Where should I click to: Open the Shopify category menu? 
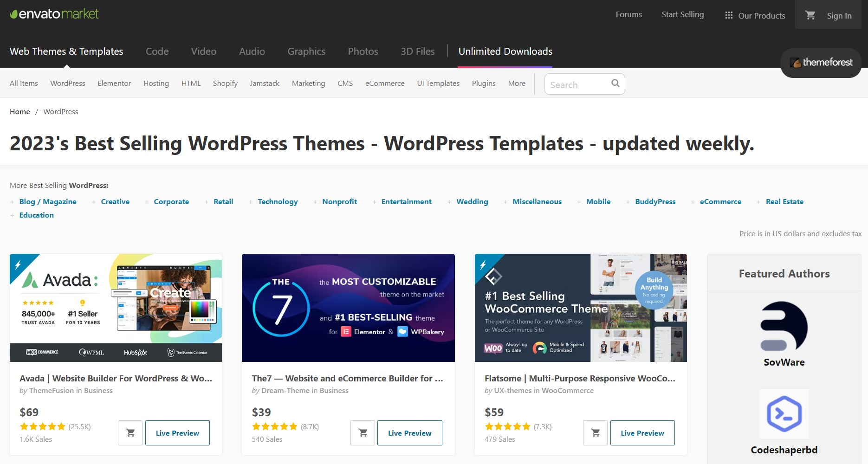[225, 84]
